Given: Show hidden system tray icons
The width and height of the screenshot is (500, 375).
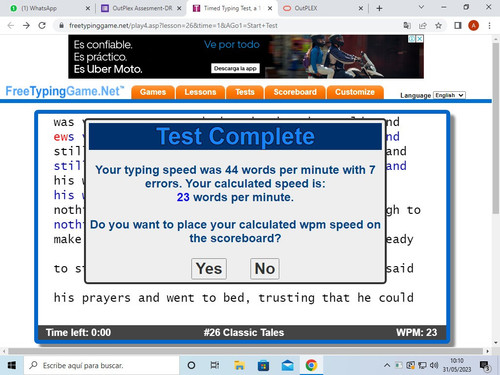Looking at the screenshot, I should 387,365.
